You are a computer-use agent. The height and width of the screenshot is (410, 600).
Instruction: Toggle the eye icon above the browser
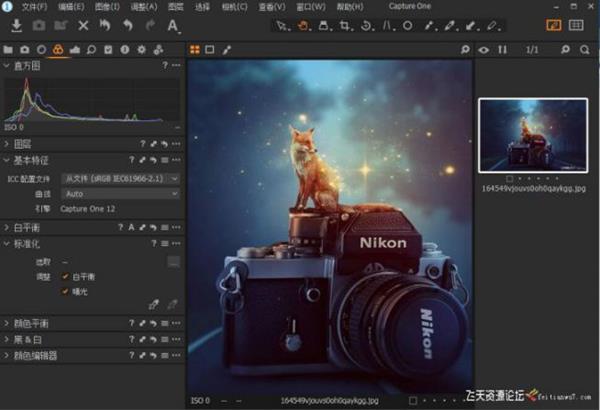pyautogui.click(x=484, y=49)
